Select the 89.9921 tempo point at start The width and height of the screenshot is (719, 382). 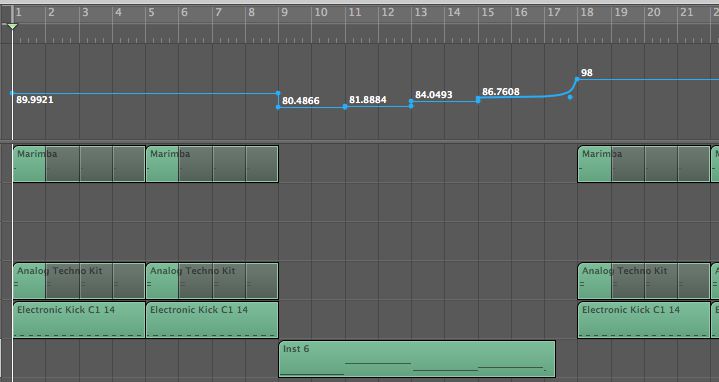(12, 93)
